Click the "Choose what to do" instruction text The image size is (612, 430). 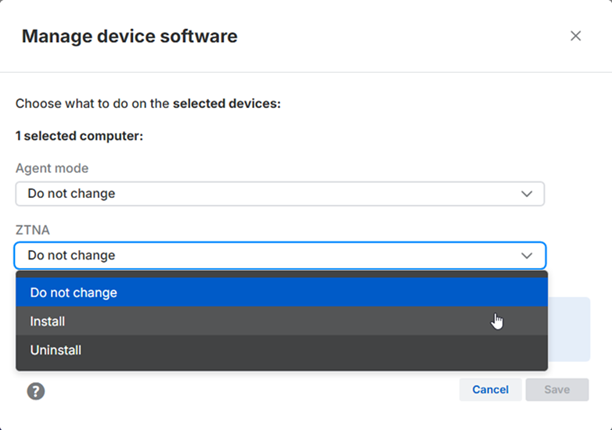click(93, 103)
